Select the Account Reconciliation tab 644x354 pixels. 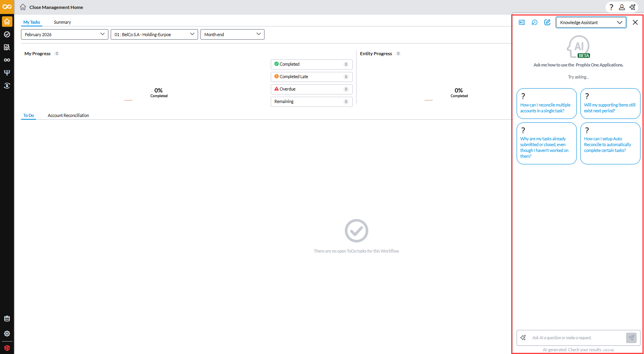(x=68, y=115)
